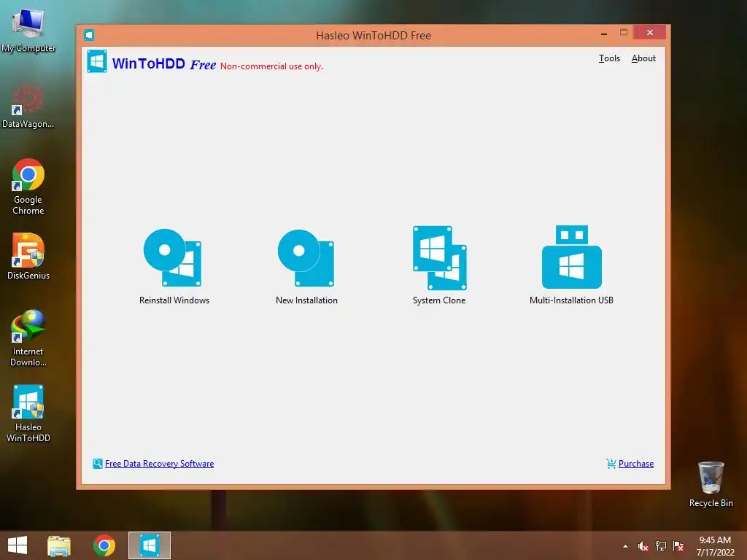Click the magnifier icon beside Free Data Recovery
The image size is (747, 560).
click(x=97, y=463)
